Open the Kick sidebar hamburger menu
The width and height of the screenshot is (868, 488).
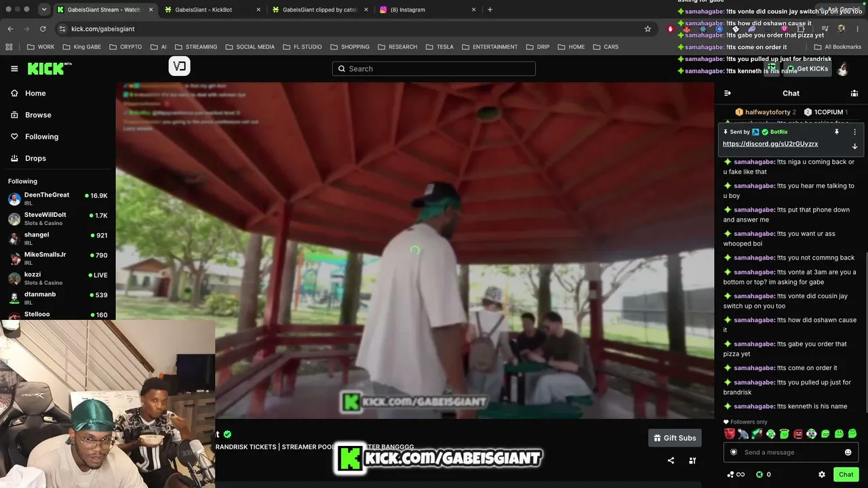tap(14, 68)
